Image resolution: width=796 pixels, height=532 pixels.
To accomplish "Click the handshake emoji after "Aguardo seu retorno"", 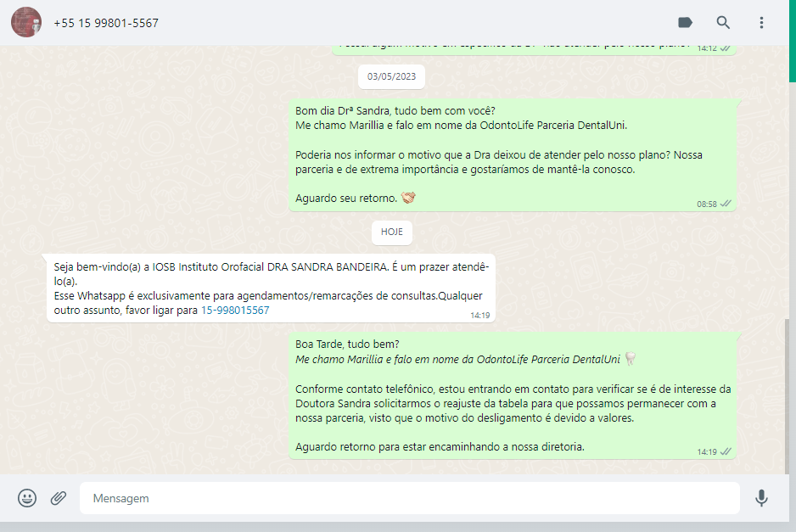I will (x=408, y=198).
